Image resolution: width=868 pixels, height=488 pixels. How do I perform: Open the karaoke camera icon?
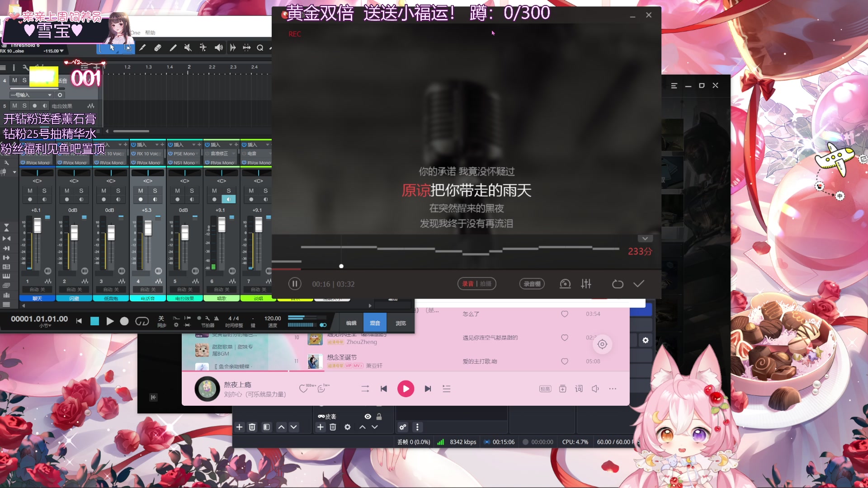565,284
